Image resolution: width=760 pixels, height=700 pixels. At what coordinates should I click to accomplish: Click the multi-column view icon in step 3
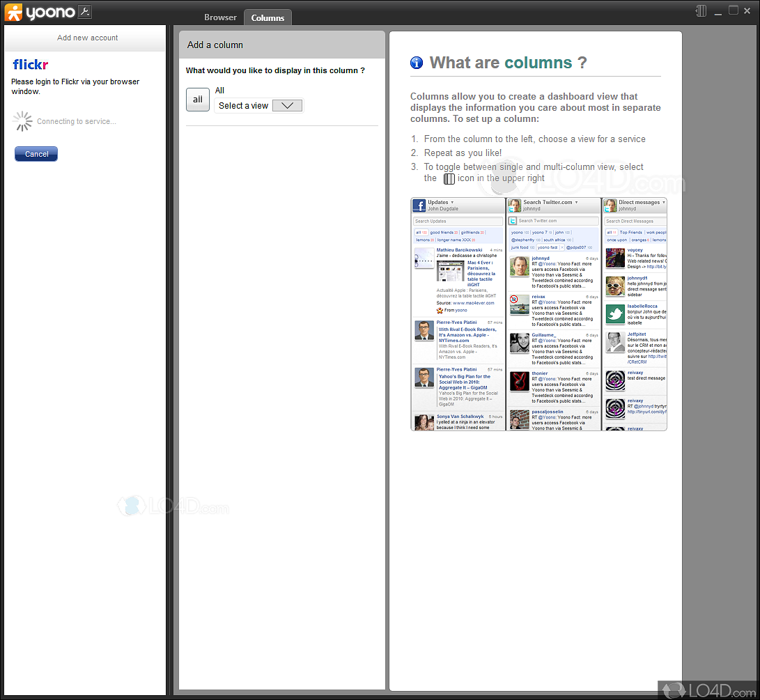click(449, 178)
